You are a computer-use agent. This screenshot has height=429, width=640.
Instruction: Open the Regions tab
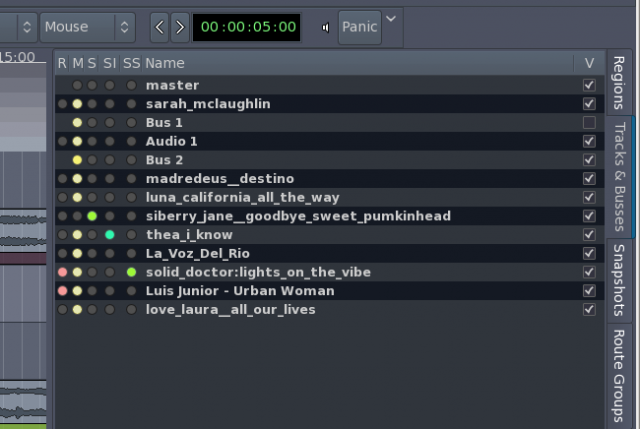(x=619, y=84)
